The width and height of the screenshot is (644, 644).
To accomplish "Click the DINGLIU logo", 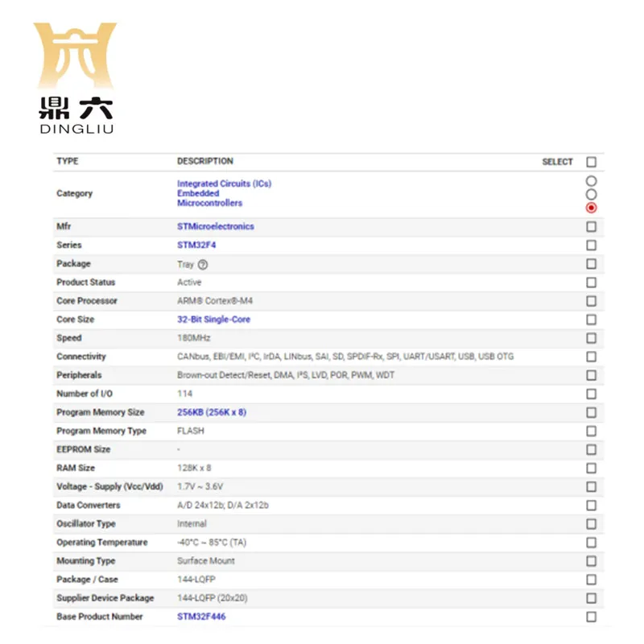I will pos(76,78).
